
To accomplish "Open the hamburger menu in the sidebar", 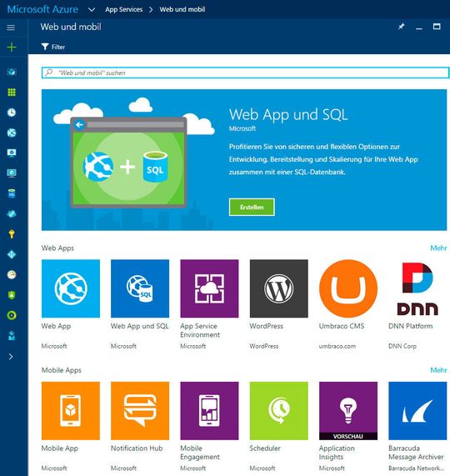I will click(11, 28).
